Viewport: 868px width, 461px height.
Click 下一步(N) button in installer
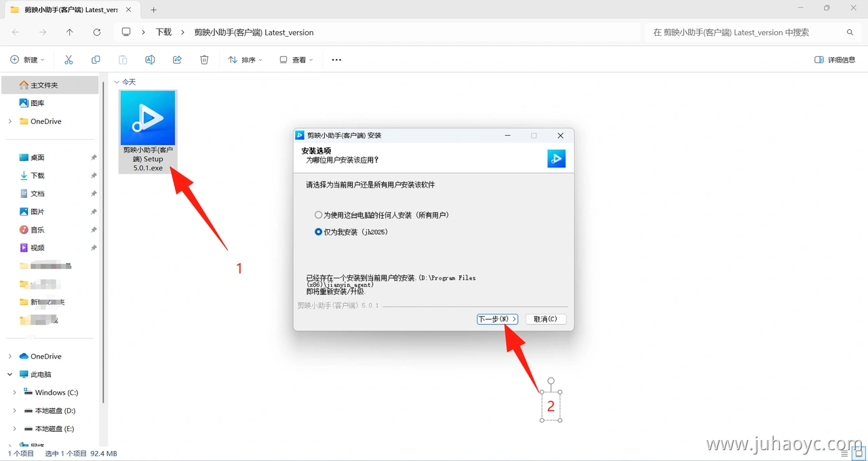click(x=498, y=319)
